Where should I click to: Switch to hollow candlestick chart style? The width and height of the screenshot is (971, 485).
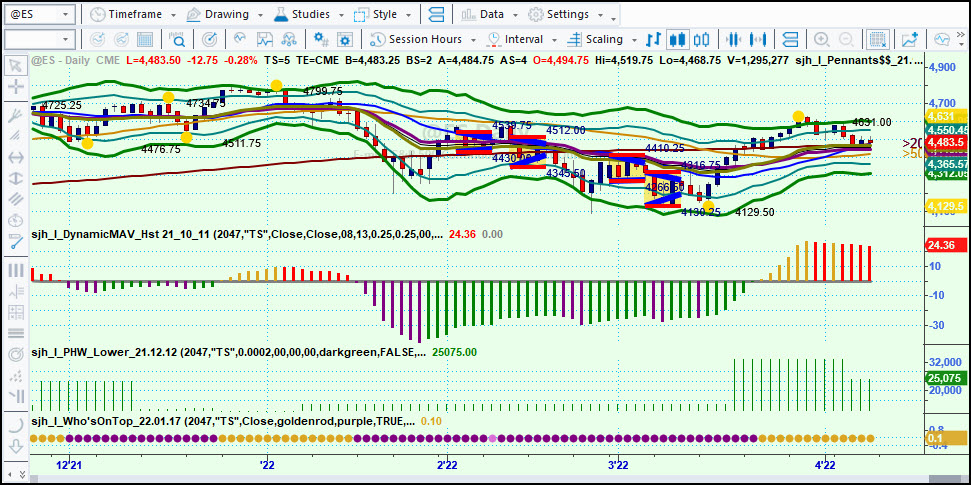click(x=701, y=40)
